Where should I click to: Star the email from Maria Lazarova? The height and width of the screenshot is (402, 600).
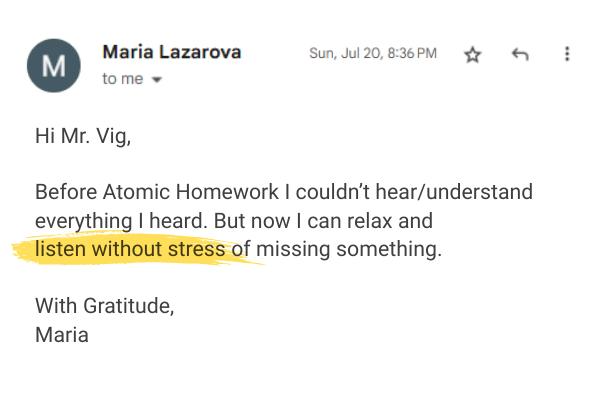(473, 55)
